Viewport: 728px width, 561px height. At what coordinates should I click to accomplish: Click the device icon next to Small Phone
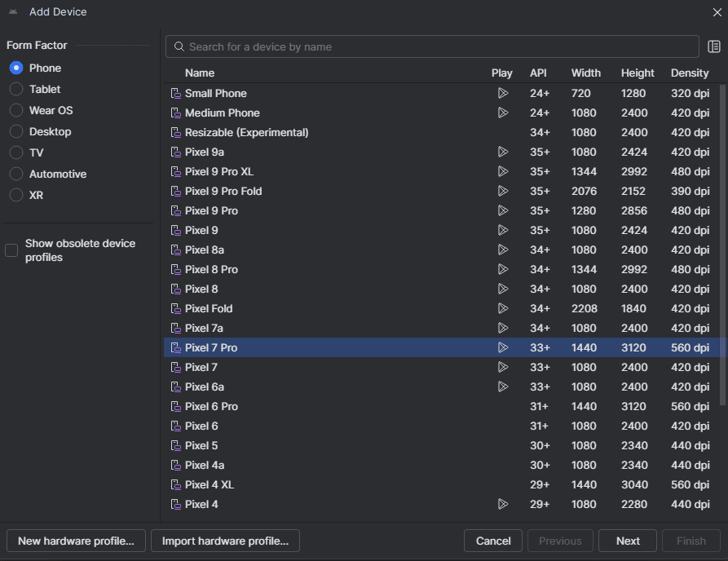pyautogui.click(x=175, y=93)
